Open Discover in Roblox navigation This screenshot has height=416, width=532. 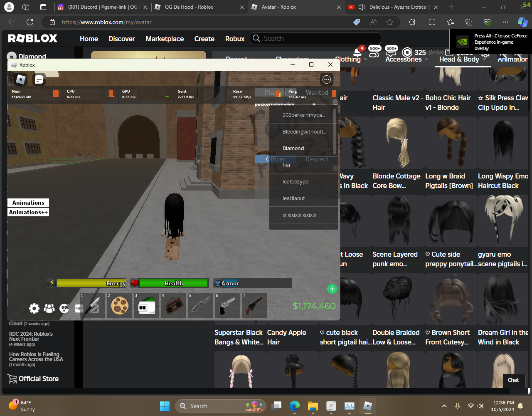[x=122, y=39]
